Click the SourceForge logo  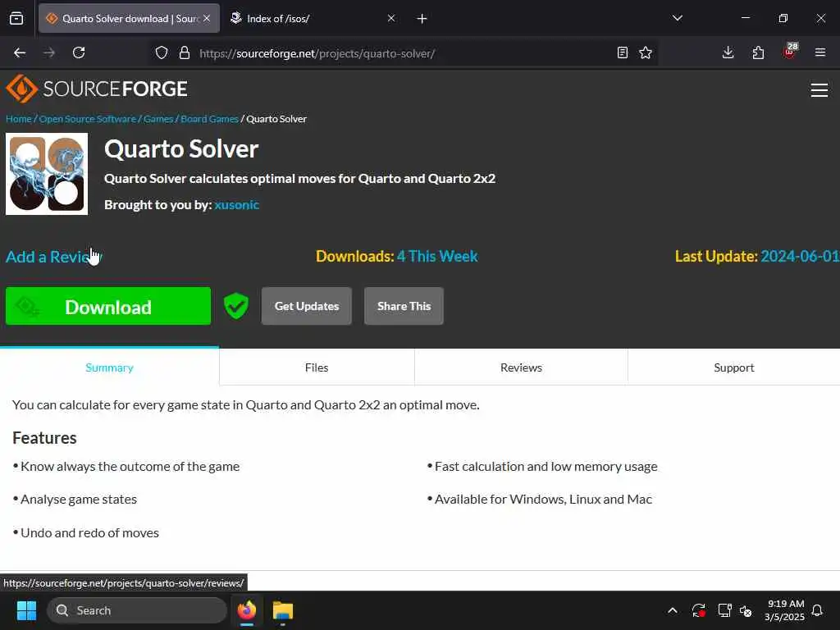pos(97,89)
